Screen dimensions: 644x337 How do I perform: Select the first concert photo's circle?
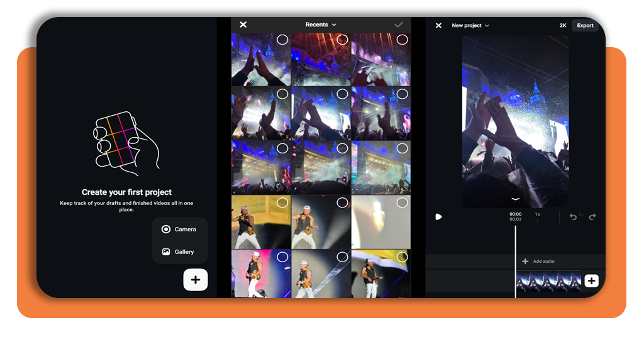(282, 40)
